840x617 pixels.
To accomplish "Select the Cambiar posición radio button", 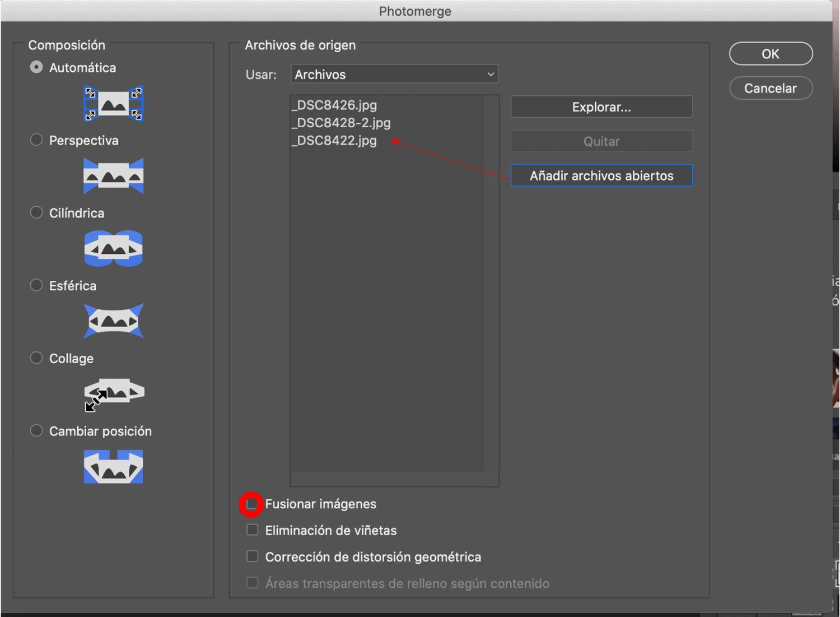I will tap(36, 430).
